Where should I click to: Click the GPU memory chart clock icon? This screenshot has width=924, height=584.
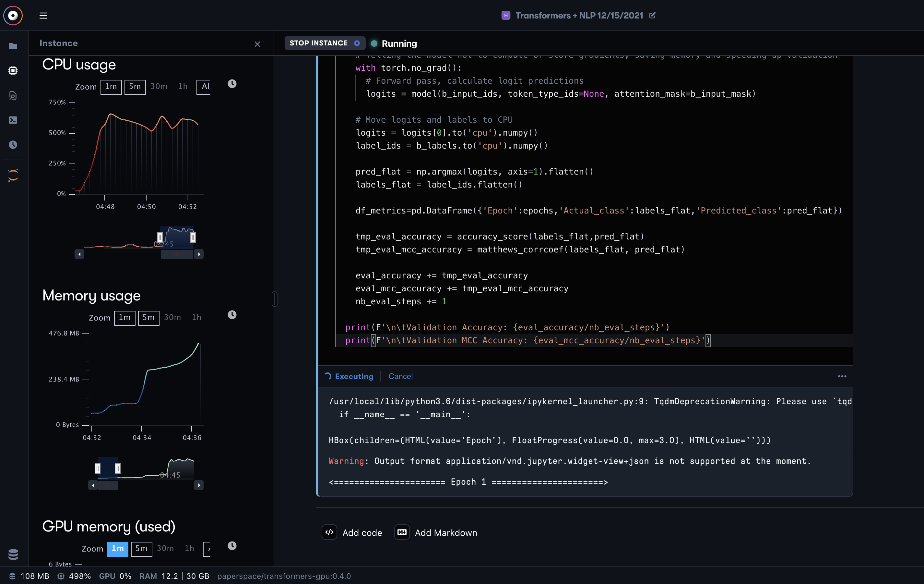pyautogui.click(x=232, y=546)
